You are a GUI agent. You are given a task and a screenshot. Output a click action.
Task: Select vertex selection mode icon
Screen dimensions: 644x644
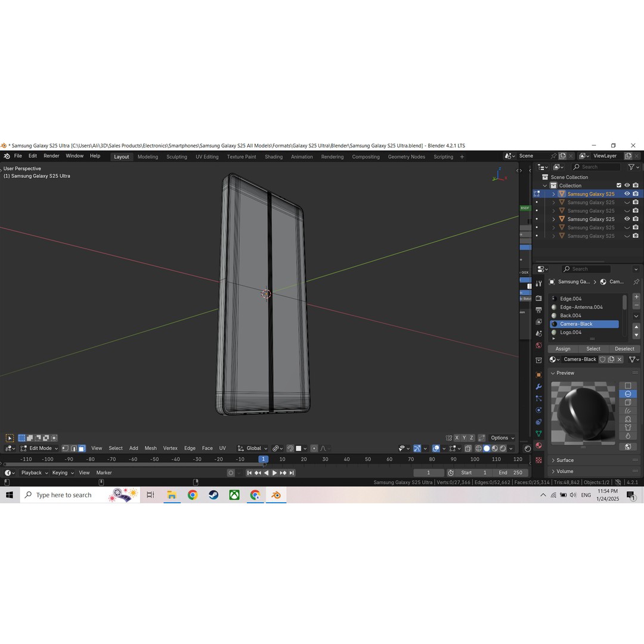click(x=66, y=448)
